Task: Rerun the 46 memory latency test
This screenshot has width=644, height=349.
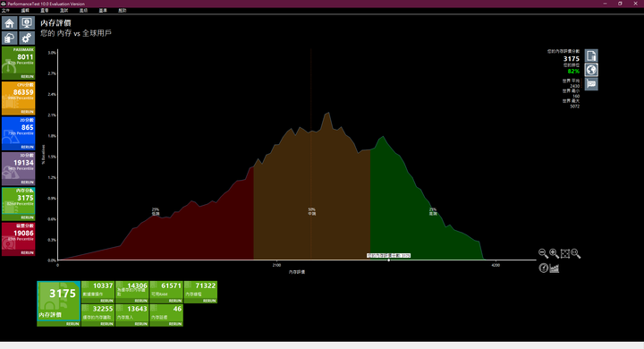Action: pos(175,324)
